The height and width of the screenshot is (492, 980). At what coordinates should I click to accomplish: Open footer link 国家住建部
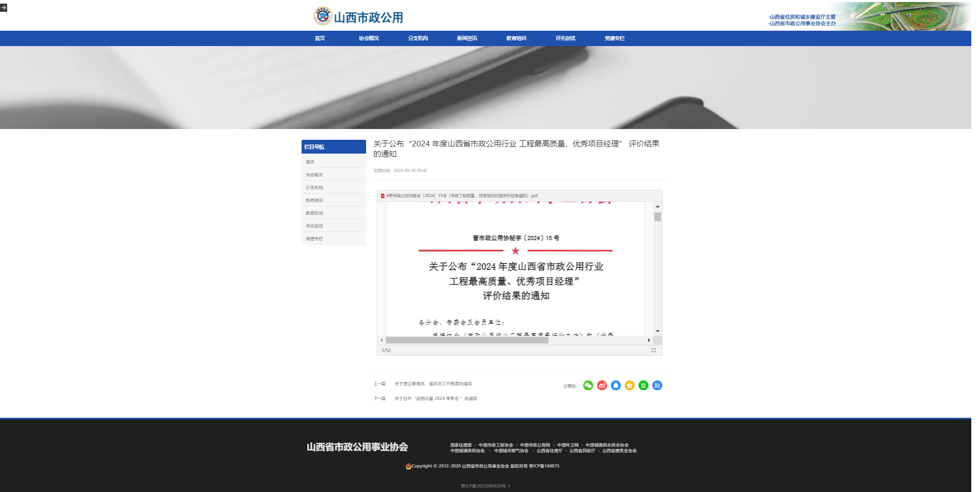click(x=461, y=445)
